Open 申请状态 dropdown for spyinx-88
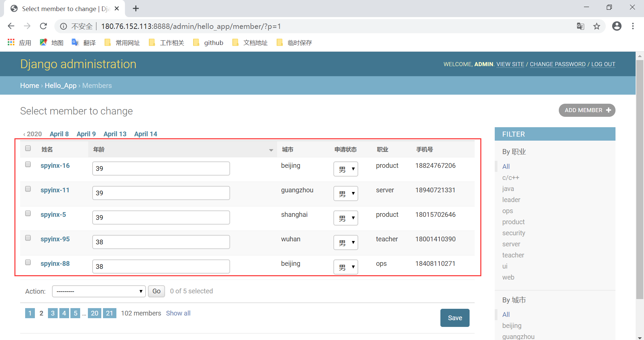This screenshot has height=340, width=644. (x=346, y=267)
